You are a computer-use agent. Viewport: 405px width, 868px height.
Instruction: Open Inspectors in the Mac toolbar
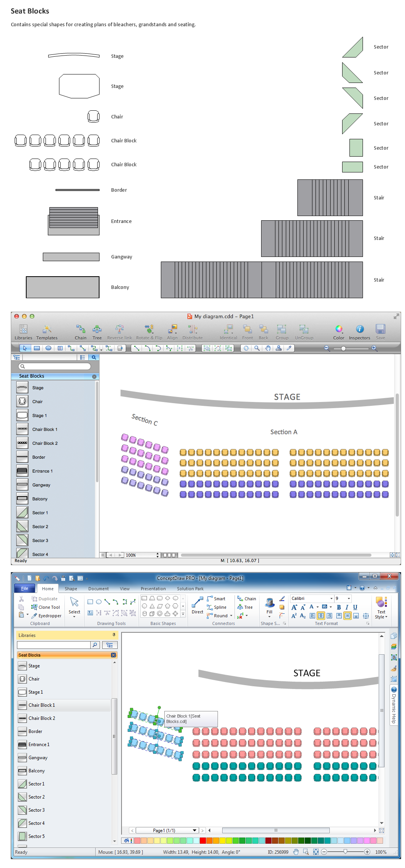coord(359,332)
